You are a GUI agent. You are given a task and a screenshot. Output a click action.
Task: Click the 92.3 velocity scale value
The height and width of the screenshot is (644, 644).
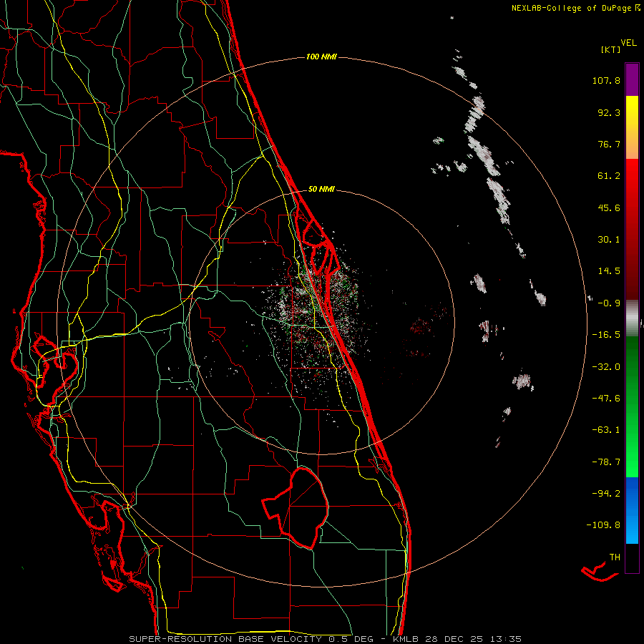tap(609, 112)
